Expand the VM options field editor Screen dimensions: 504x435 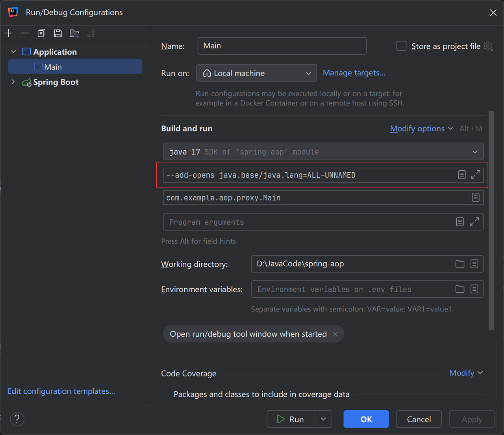(476, 175)
